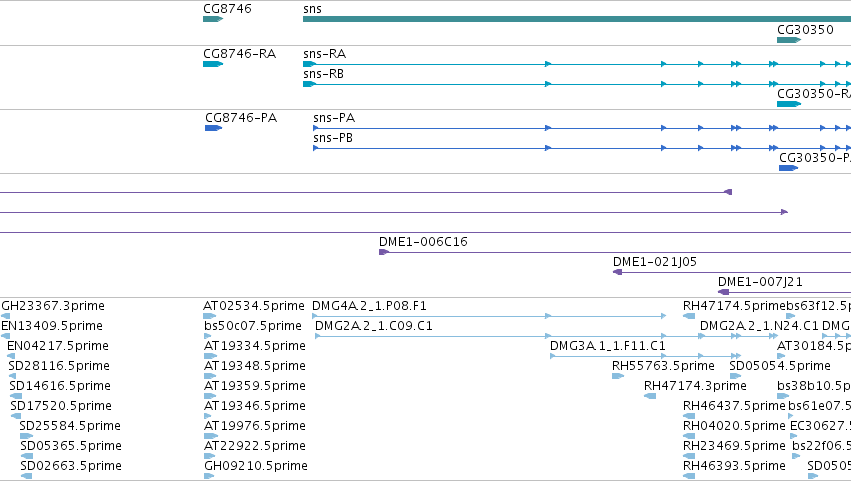Image resolution: width=851 pixels, height=481 pixels.
Task: Click the DME1-006C16 clone start marker
Action: point(384,252)
